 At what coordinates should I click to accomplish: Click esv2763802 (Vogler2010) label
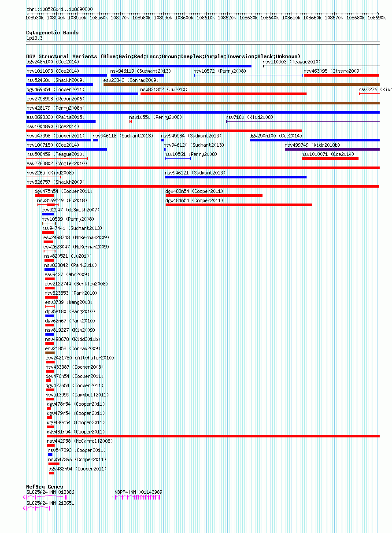[x=56, y=163]
